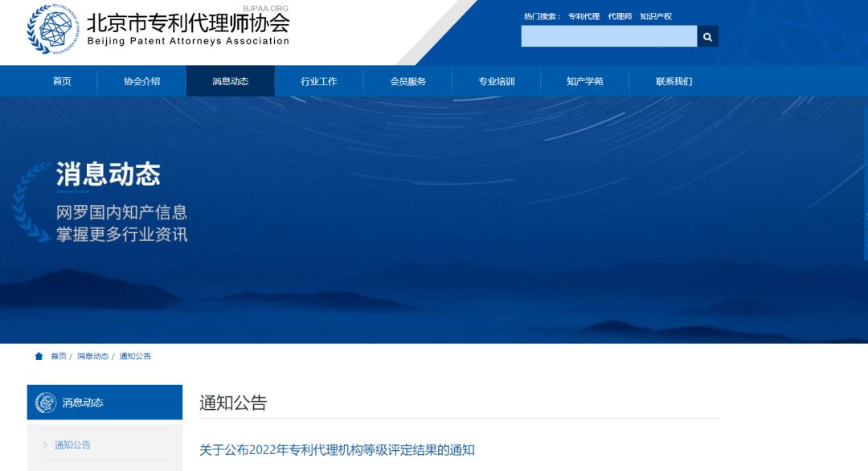Open the 知产学苑 menu item

click(x=584, y=80)
